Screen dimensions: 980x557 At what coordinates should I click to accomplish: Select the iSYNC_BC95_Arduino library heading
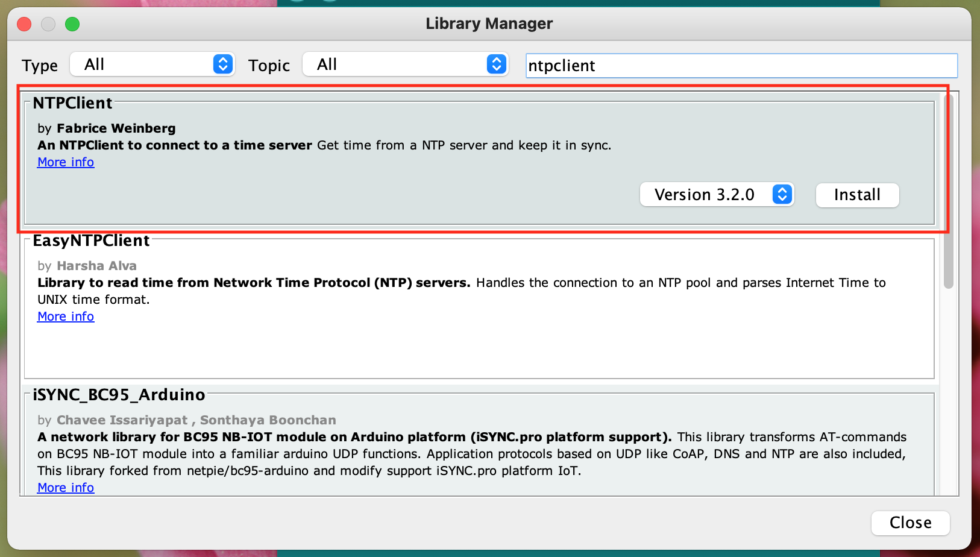[x=119, y=395]
